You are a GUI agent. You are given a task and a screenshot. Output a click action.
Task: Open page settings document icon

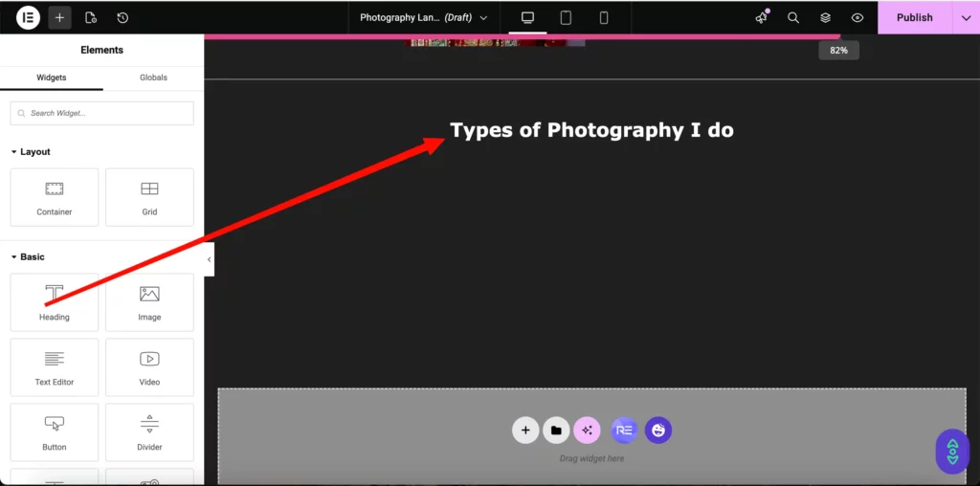pyautogui.click(x=91, y=17)
